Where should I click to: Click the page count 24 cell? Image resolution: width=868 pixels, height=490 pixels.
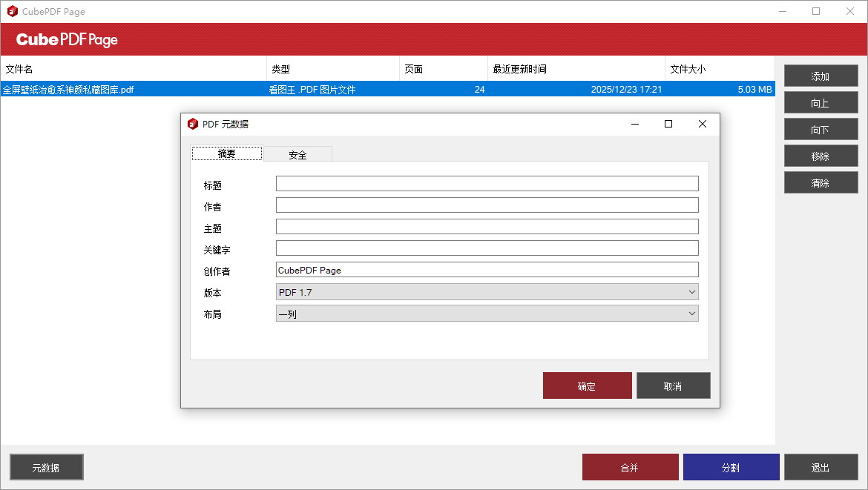pos(479,90)
